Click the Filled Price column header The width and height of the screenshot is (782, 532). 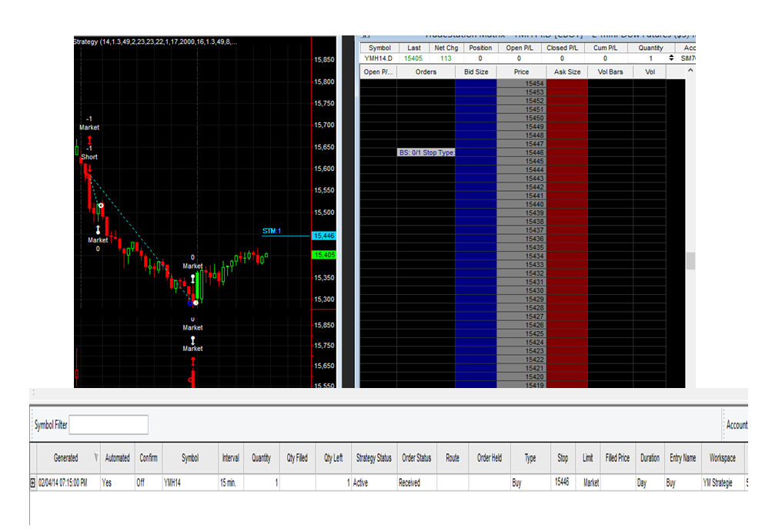[617, 458]
